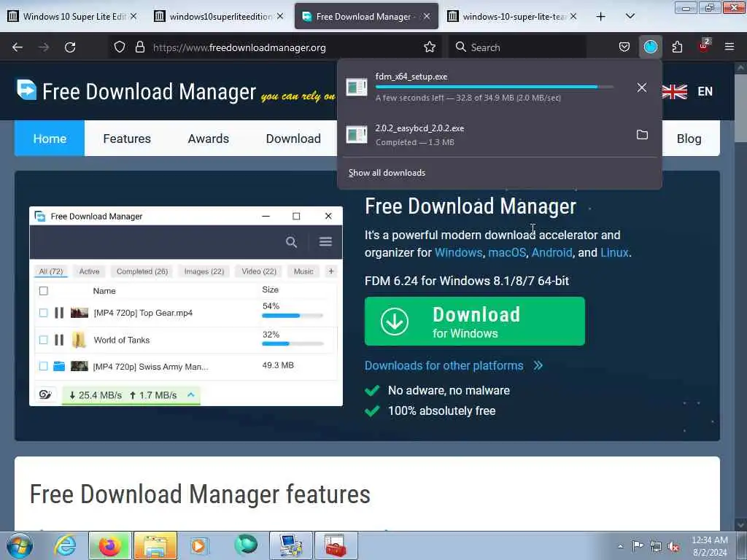This screenshot has width=747, height=560.
Task: Check the select-all checkbox beside Name
Action: (x=43, y=291)
